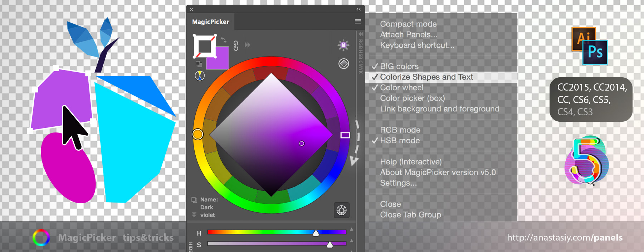Click the yellow-blue tone lock icon
This screenshot has width=644, height=252.
tap(200, 76)
